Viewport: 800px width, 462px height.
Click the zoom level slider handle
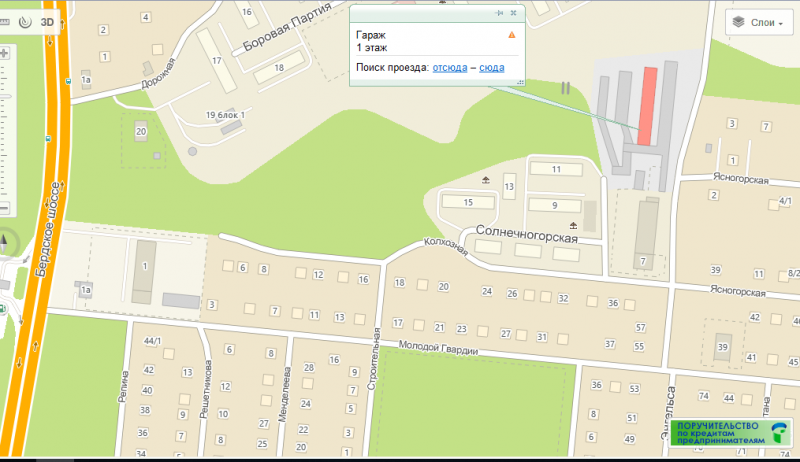[x=5, y=96]
